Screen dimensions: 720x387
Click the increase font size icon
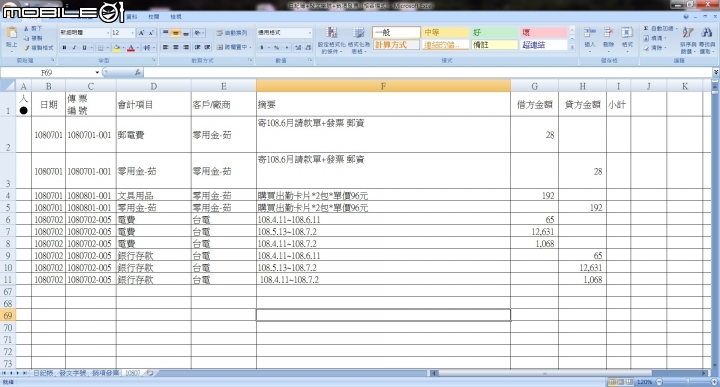click(141, 33)
